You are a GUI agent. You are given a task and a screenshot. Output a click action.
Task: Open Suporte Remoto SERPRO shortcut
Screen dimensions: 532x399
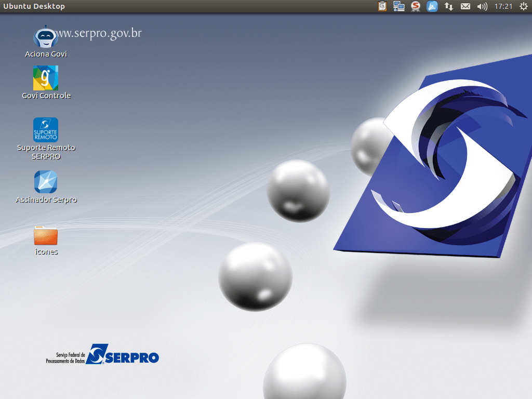[x=46, y=129]
